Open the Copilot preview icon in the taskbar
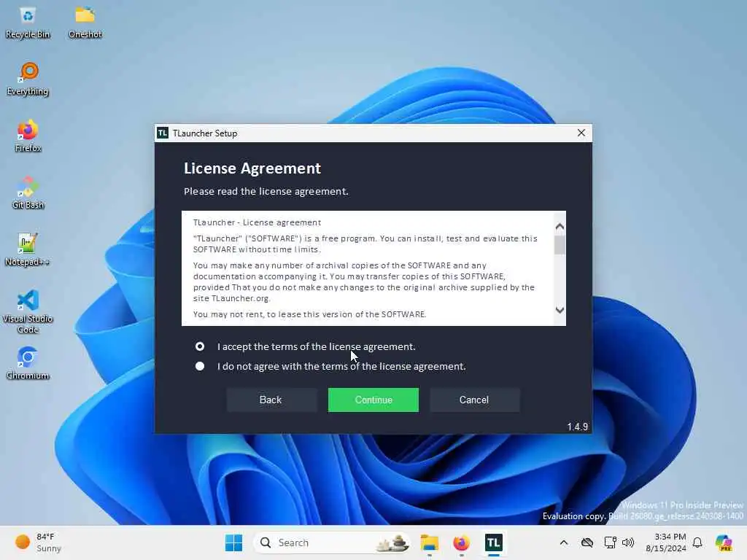747x560 pixels. (724, 542)
